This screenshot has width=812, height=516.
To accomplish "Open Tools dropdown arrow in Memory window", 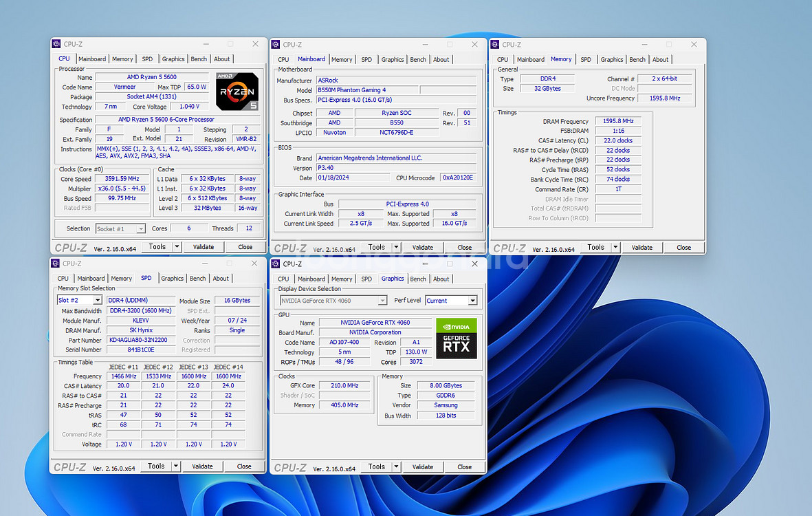I will [616, 247].
